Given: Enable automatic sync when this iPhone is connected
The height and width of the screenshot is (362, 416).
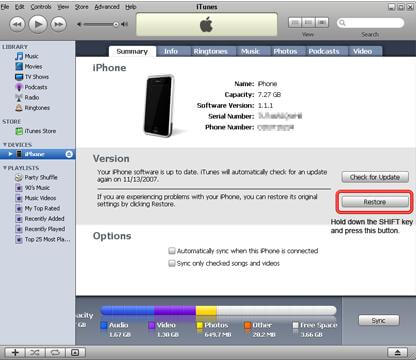Looking at the screenshot, I should tap(172, 251).
